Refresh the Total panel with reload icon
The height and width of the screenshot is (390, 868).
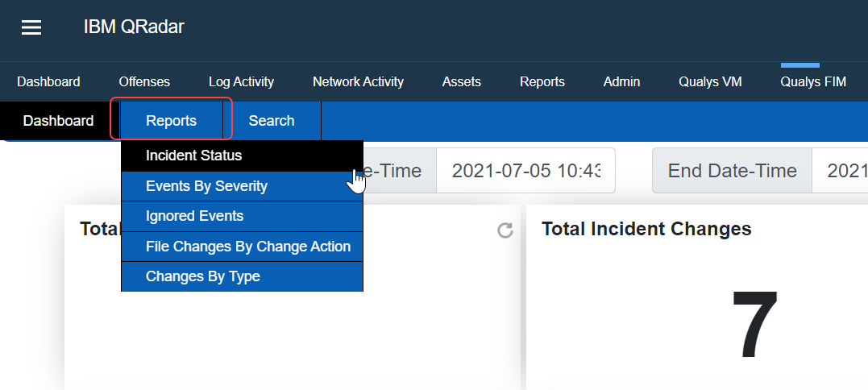point(505,230)
